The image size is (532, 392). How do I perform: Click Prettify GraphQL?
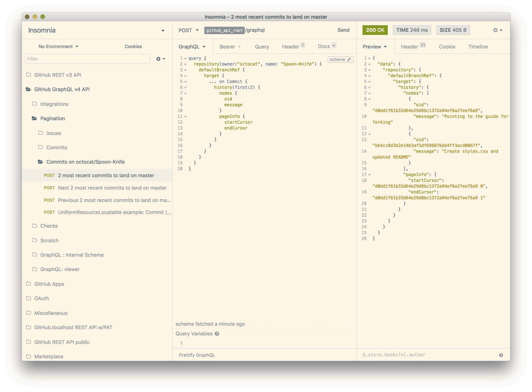click(197, 355)
